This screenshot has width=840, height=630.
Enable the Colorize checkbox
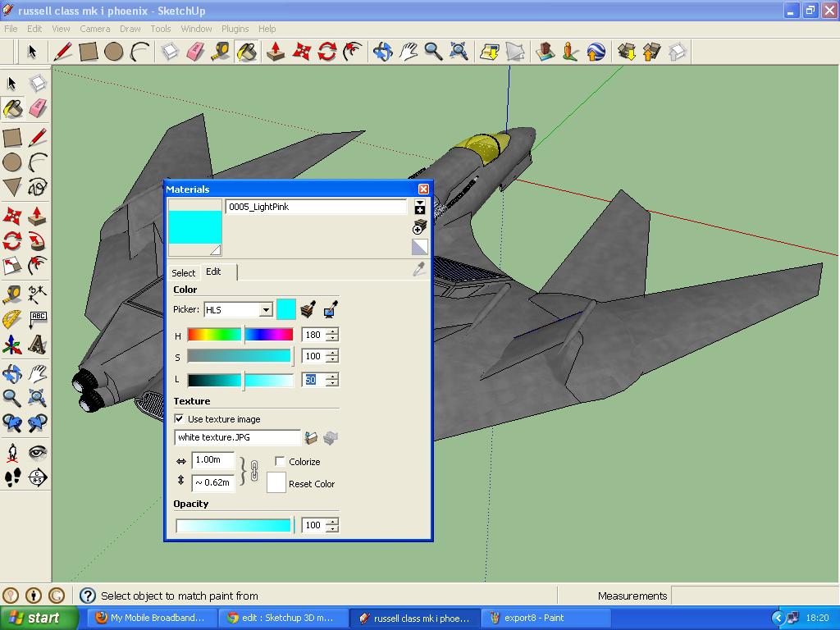280,461
